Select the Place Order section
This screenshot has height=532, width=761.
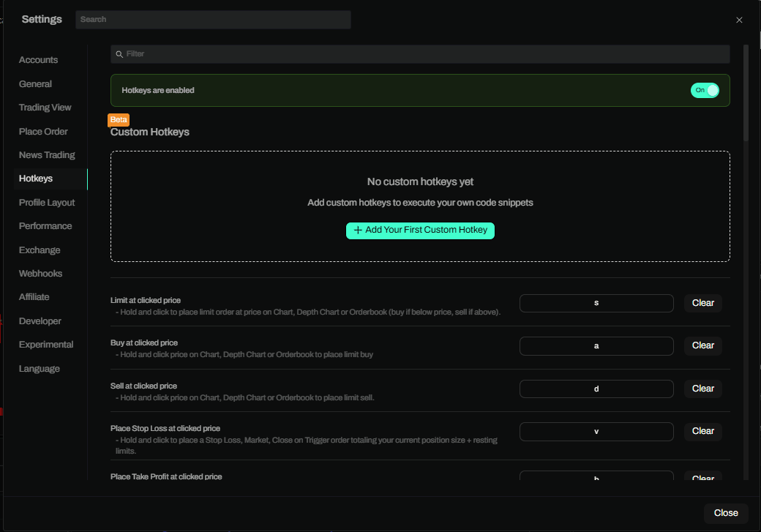pos(43,132)
